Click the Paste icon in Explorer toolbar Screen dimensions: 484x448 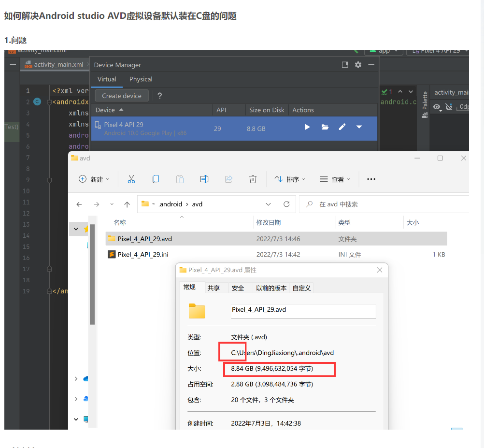180,179
